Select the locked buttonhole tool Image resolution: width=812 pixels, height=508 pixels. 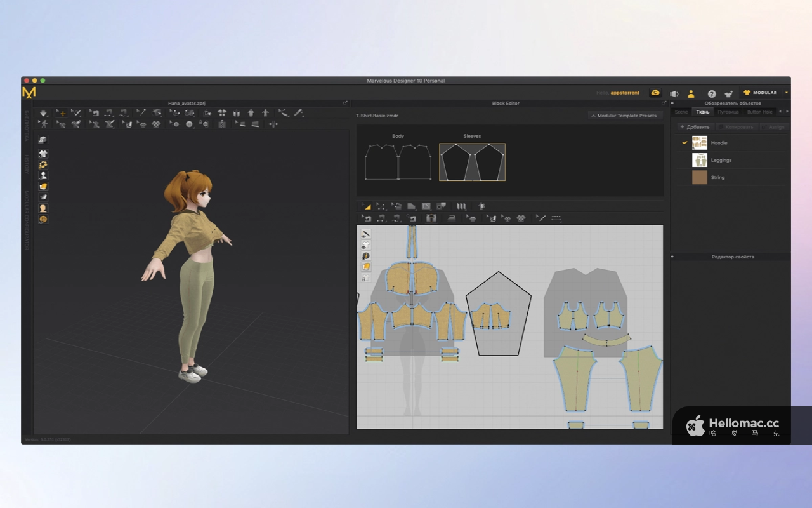point(204,124)
